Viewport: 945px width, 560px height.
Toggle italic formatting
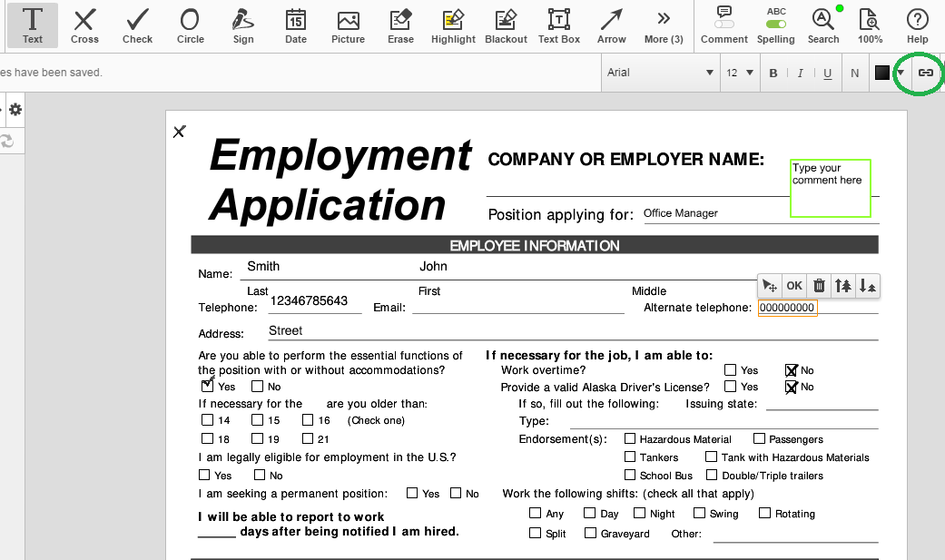point(800,73)
